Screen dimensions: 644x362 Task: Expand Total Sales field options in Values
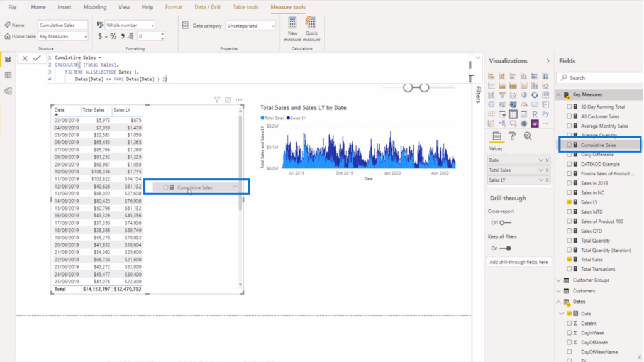click(540, 170)
